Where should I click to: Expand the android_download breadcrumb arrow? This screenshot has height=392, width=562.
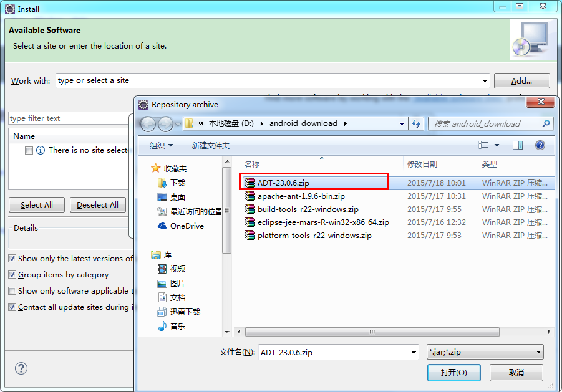pyautogui.click(x=346, y=123)
